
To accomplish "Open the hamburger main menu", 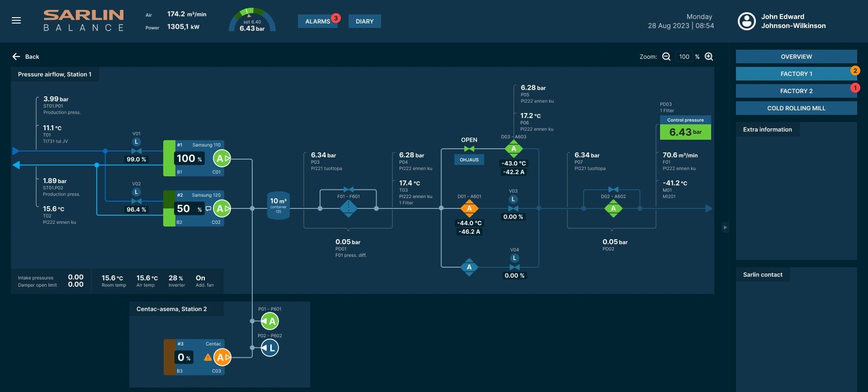I will click(16, 20).
